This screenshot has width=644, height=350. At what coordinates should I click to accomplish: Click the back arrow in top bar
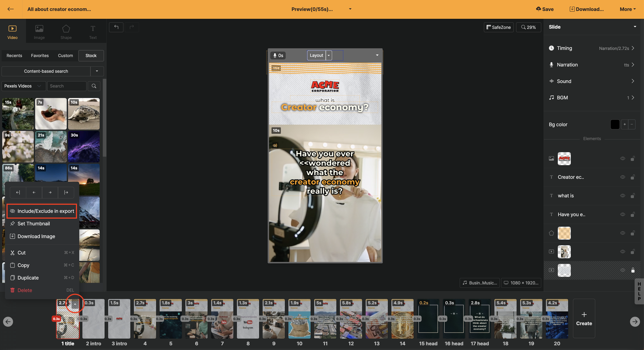pos(11,9)
